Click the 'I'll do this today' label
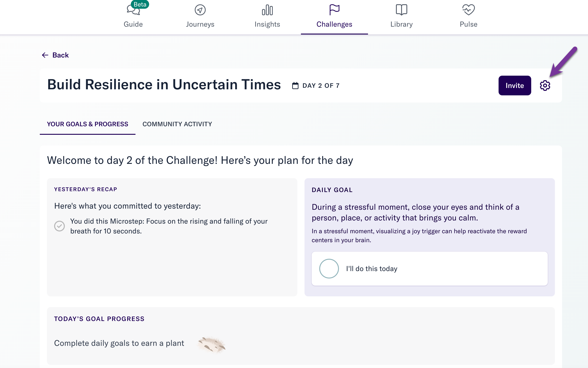 click(372, 269)
